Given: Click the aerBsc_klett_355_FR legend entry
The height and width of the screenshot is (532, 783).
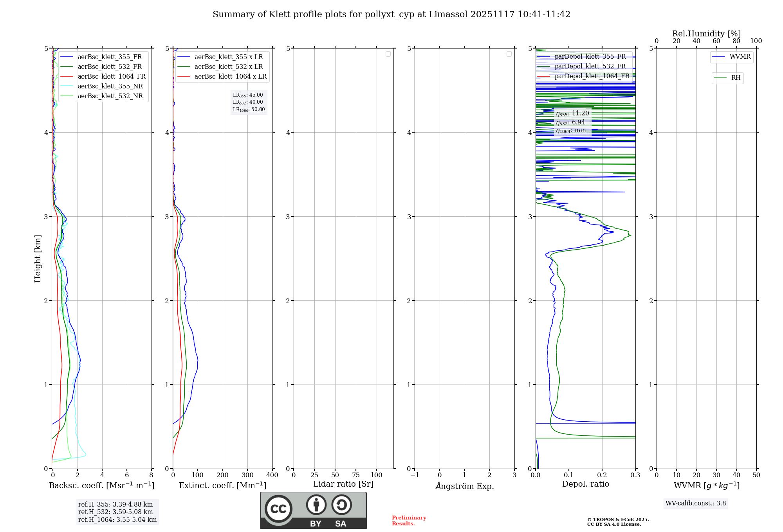Looking at the screenshot, I should [x=110, y=57].
